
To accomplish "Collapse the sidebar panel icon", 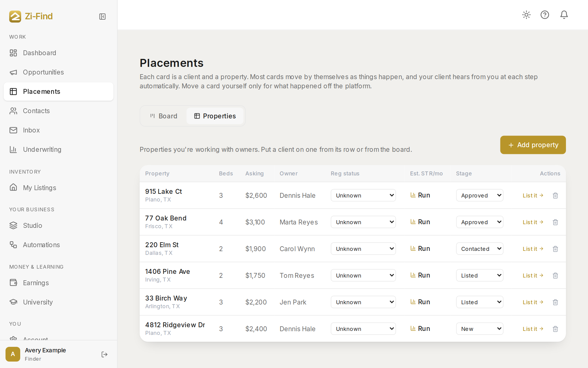I will (102, 17).
